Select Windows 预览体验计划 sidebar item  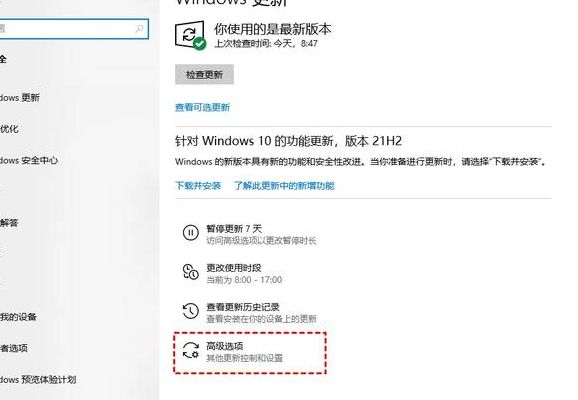(x=38, y=379)
